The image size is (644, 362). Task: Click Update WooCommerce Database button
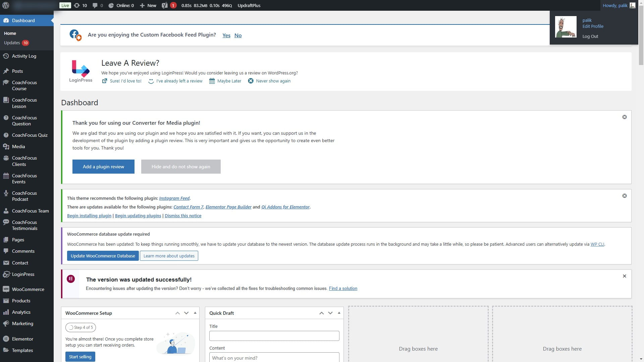(103, 256)
